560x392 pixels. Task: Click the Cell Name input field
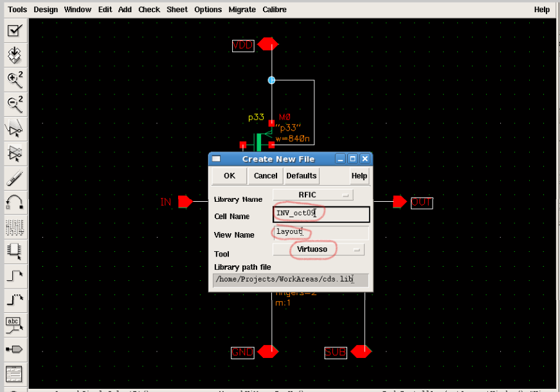(321, 214)
